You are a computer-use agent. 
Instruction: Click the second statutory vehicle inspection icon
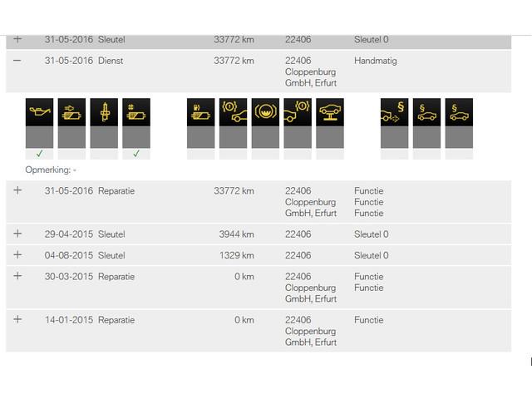pyautogui.click(x=426, y=112)
